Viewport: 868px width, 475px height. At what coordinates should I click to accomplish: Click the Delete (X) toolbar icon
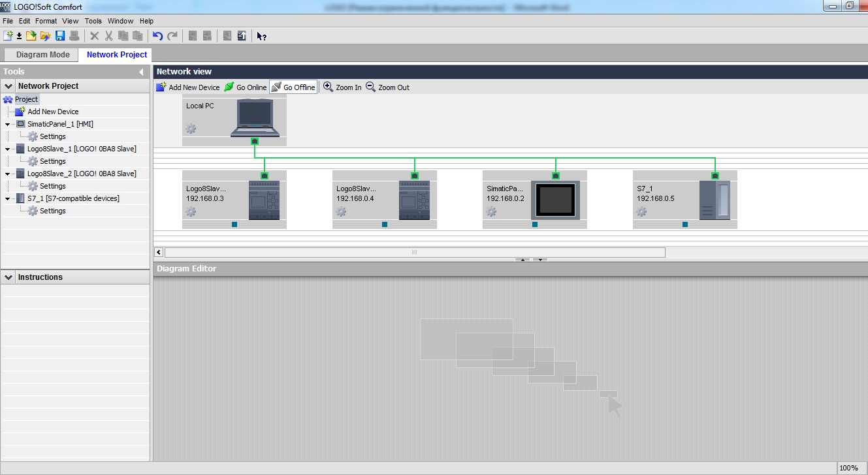tap(95, 36)
